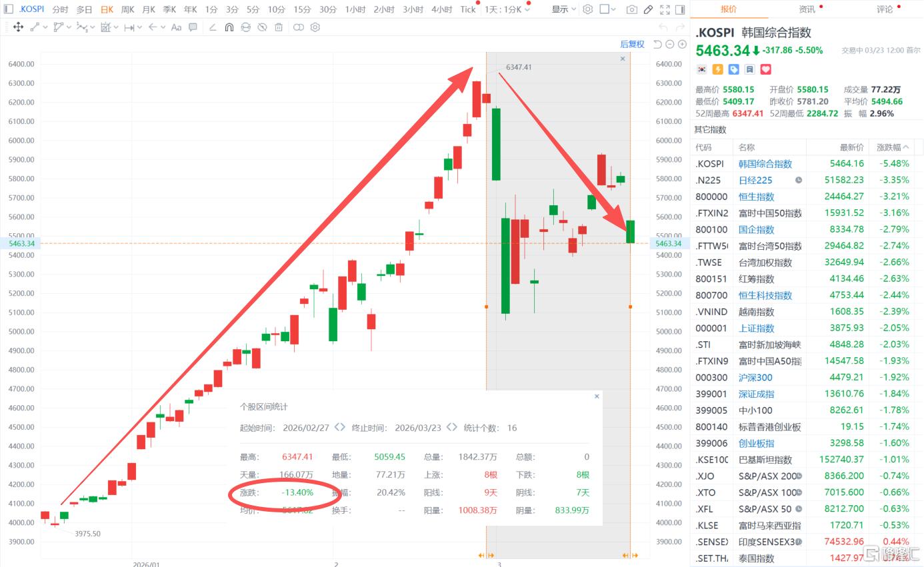Toggle magnet snap mode in drawing toolbar
The width and height of the screenshot is (924, 567).
click(229, 27)
